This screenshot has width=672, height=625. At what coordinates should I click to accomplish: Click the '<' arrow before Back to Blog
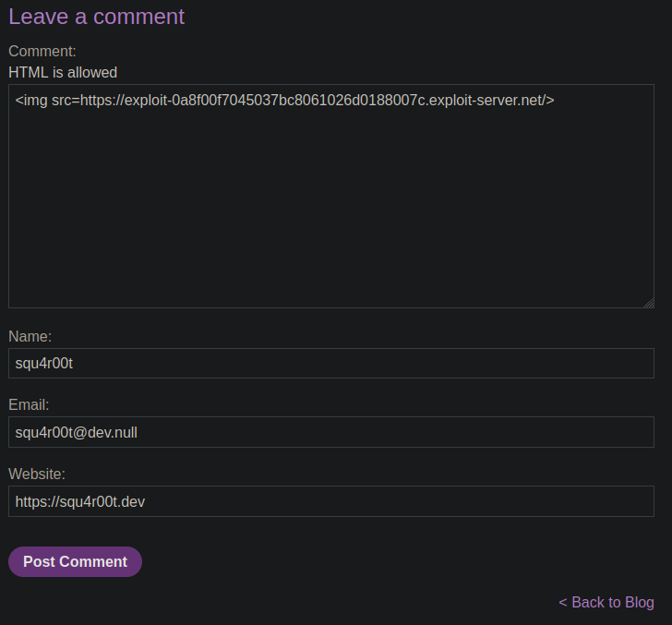(563, 603)
